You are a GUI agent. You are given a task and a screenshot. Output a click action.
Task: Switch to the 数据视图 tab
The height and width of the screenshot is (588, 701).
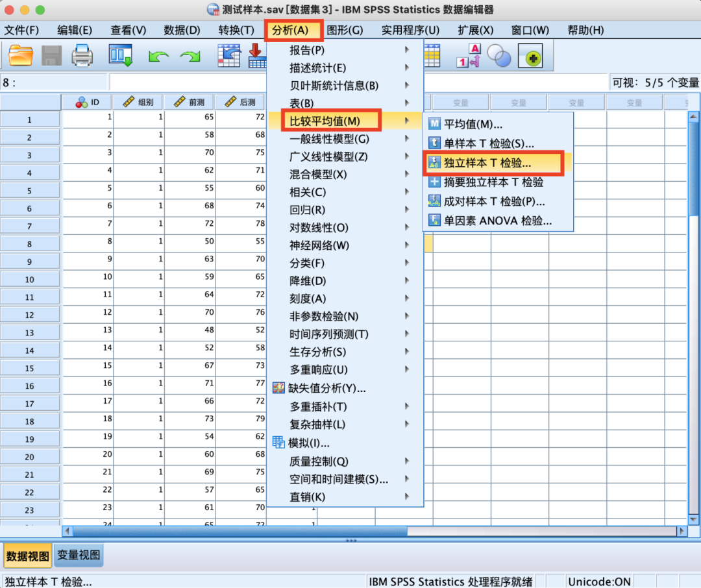point(27,556)
